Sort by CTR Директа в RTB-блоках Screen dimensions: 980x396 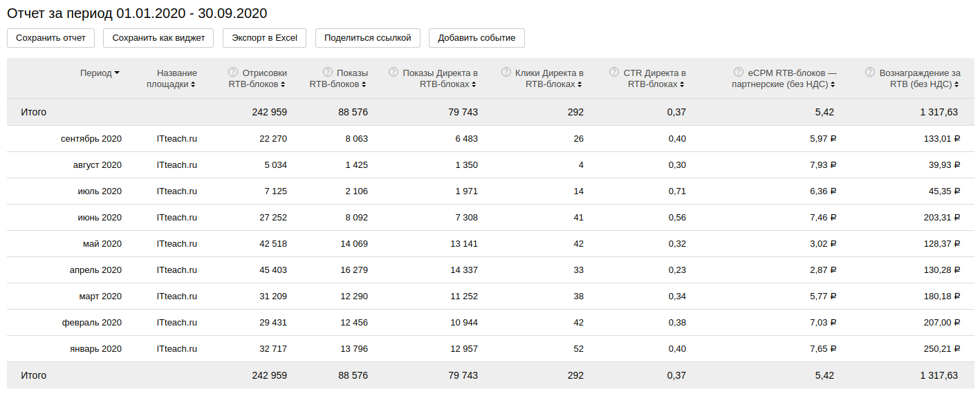682,85
